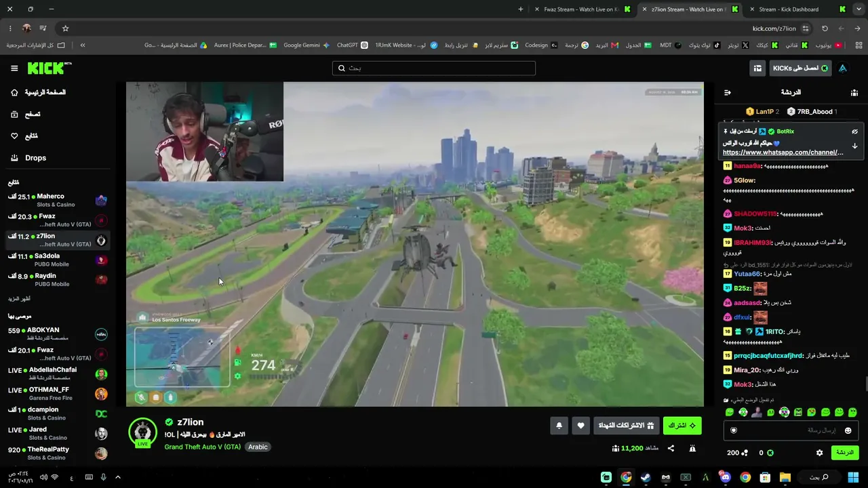Click the الاشتراكات المهداة gift subs button
The height and width of the screenshot is (488, 868).
[626, 426]
